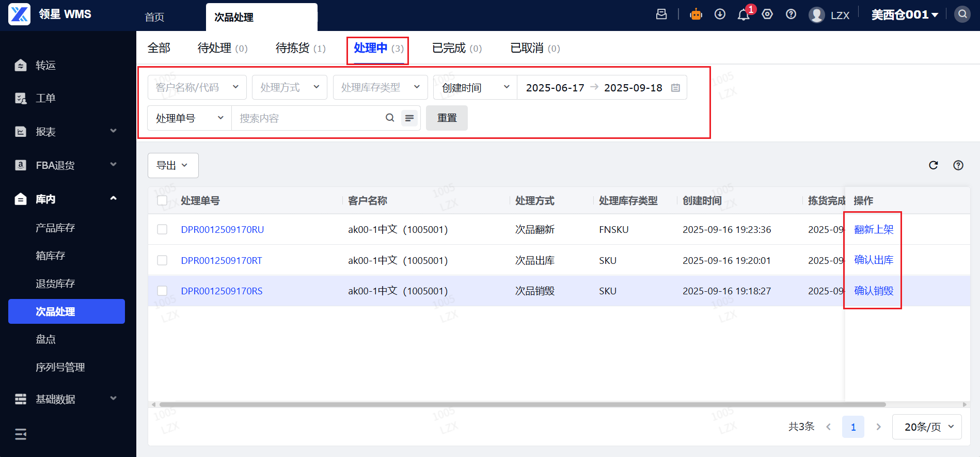Open order link DPR0012509170RT

pos(222,261)
